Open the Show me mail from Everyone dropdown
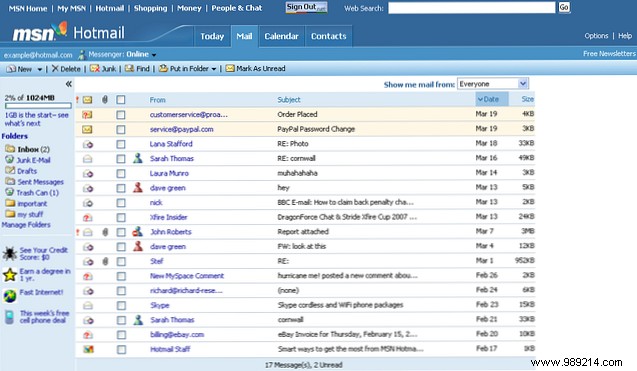The image size is (637, 371). click(x=493, y=84)
